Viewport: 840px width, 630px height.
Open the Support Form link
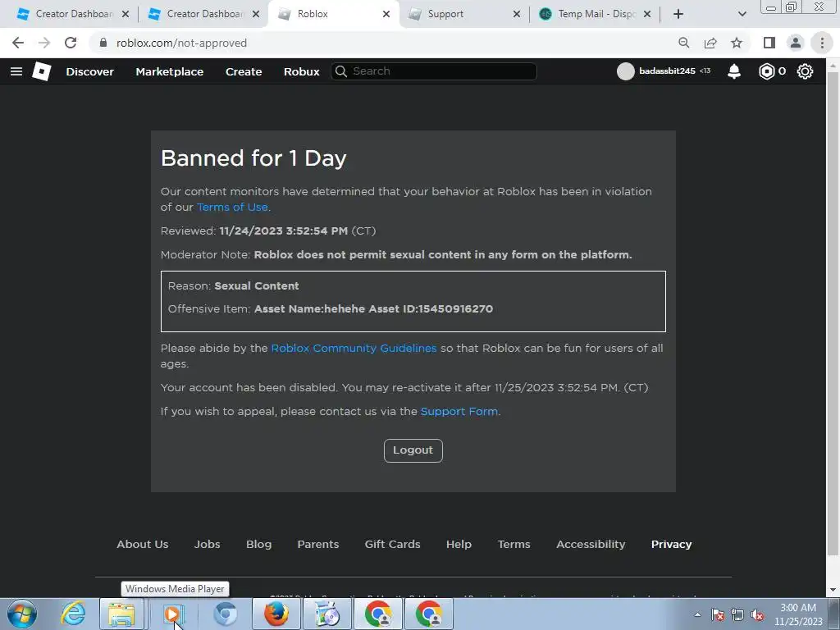(x=459, y=412)
